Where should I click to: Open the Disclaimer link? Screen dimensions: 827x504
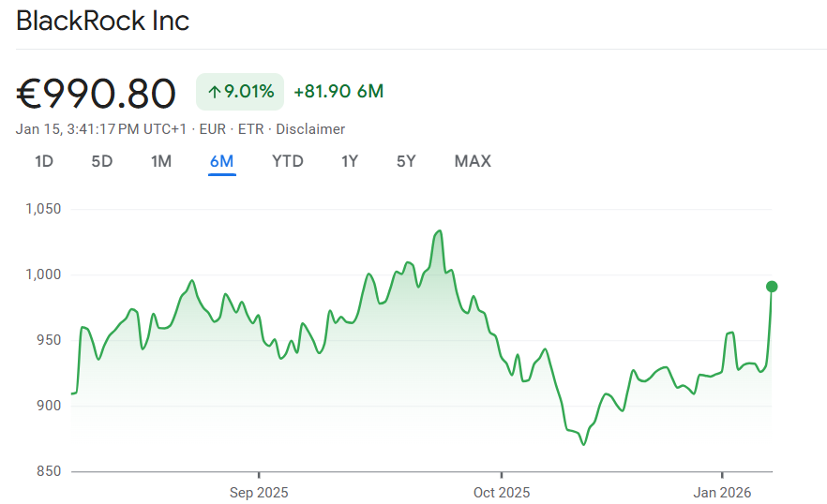pyautogui.click(x=310, y=129)
